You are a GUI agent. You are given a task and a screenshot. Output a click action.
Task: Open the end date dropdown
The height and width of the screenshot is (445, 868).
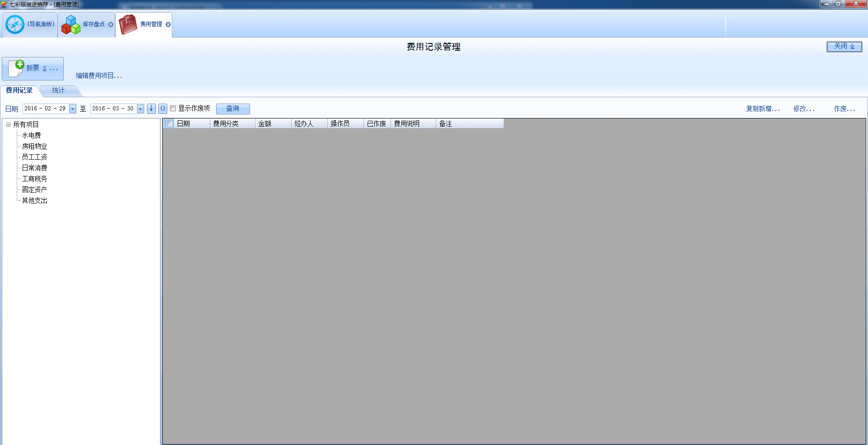(x=141, y=109)
